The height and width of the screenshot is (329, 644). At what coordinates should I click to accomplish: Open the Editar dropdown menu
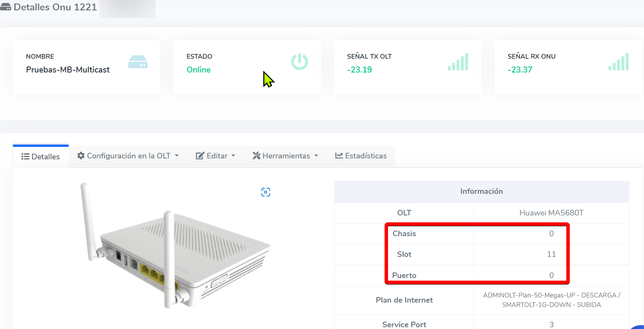[x=215, y=156]
